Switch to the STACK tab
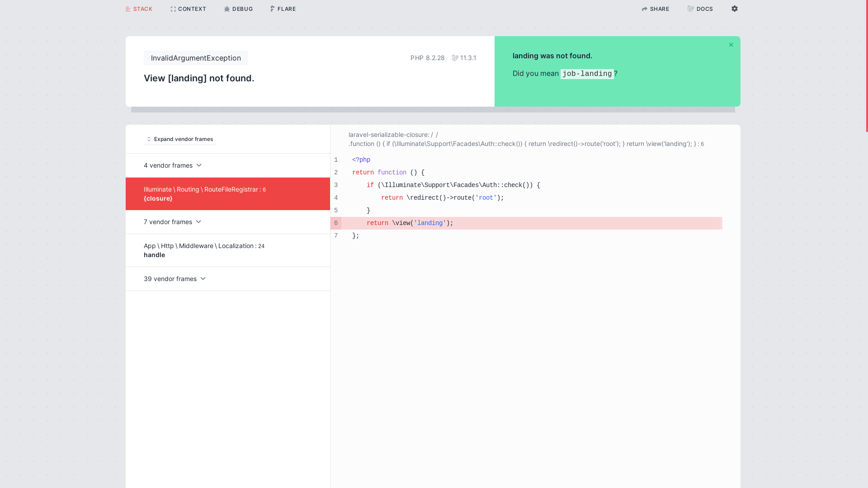The height and width of the screenshot is (488, 868). (139, 9)
